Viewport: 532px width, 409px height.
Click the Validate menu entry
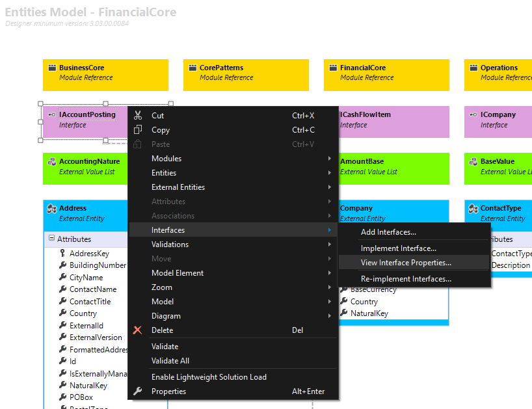click(x=233, y=347)
